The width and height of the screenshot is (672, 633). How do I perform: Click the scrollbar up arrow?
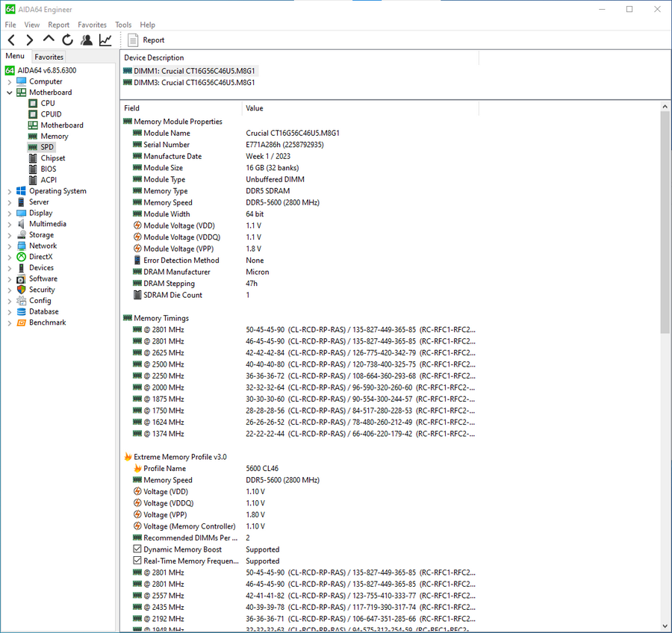[665, 106]
